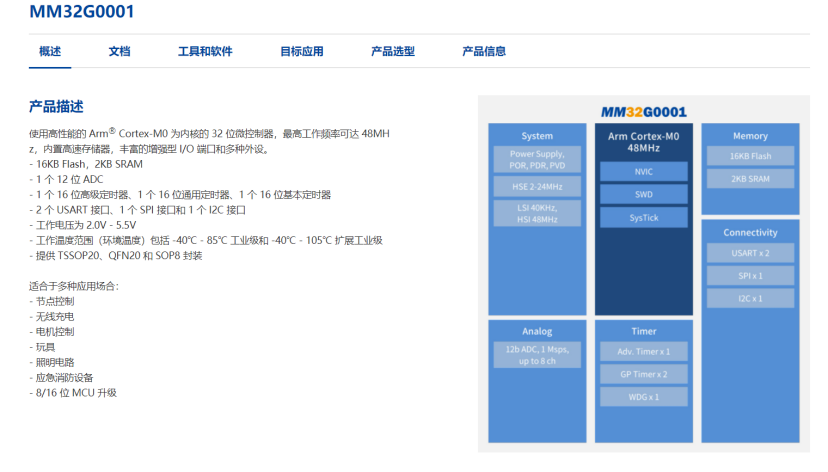Image resolution: width=828 pixels, height=472 pixels.
Task: Go to the 目标应用 tab
Action: tap(301, 52)
